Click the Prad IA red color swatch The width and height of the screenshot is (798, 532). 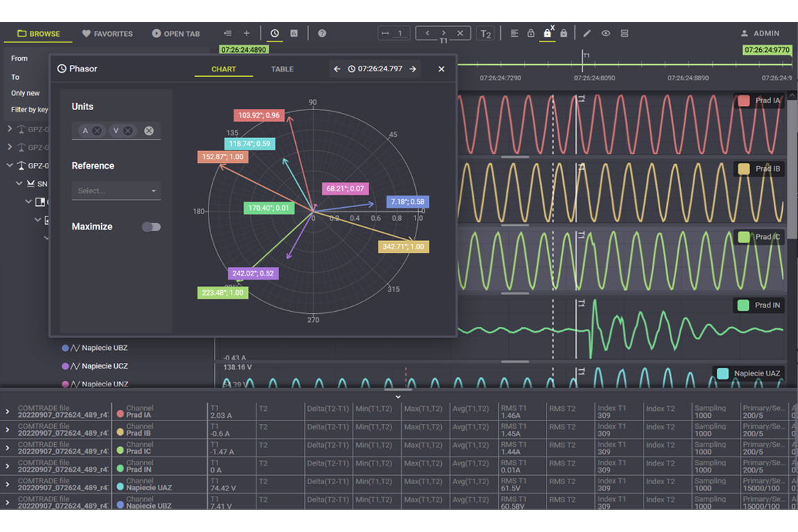click(x=743, y=101)
